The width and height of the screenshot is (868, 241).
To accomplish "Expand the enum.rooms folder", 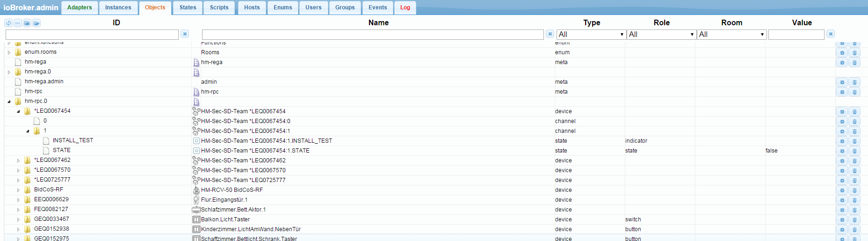I will click(9, 52).
